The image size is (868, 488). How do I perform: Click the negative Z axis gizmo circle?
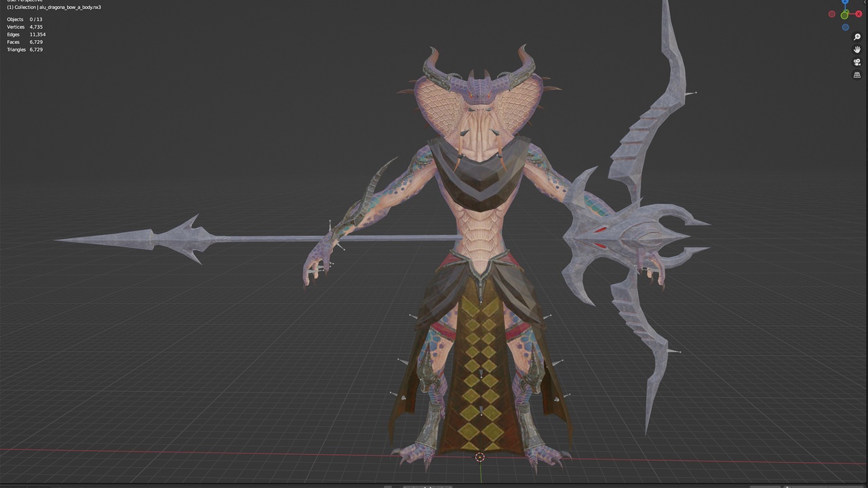click(846, 27)
